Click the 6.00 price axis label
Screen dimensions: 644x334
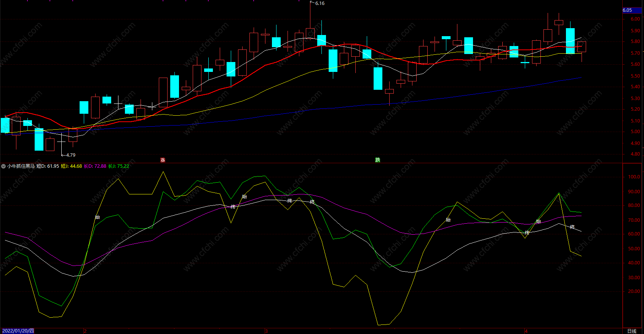[x=635, y=19]
